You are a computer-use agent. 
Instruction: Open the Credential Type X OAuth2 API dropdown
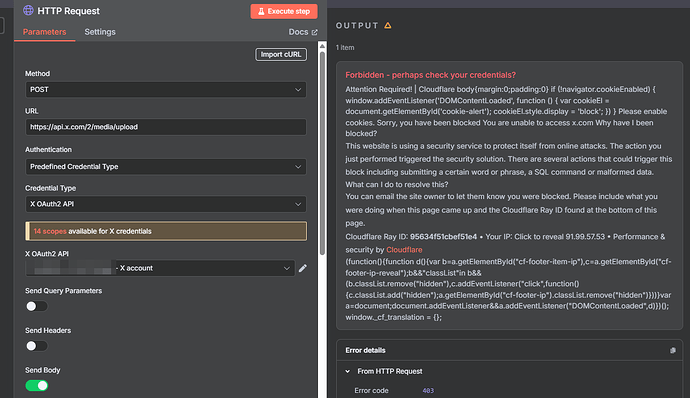click(x=165, y=204)
